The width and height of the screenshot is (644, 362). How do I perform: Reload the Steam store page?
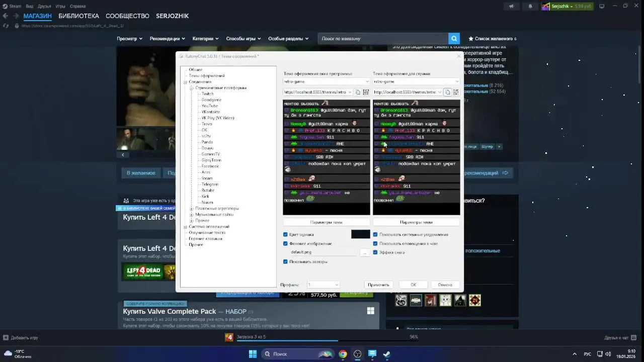tap(6, 26)
